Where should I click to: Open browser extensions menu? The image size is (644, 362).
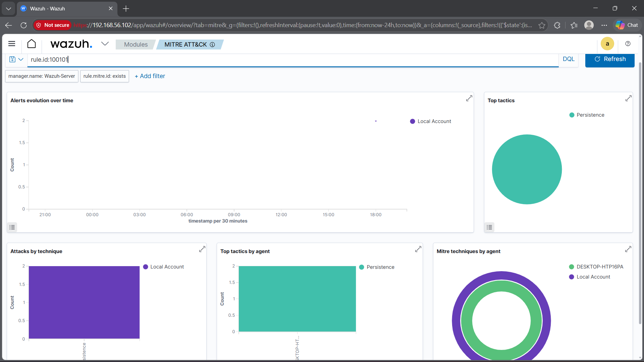click(x=557, y=25)
